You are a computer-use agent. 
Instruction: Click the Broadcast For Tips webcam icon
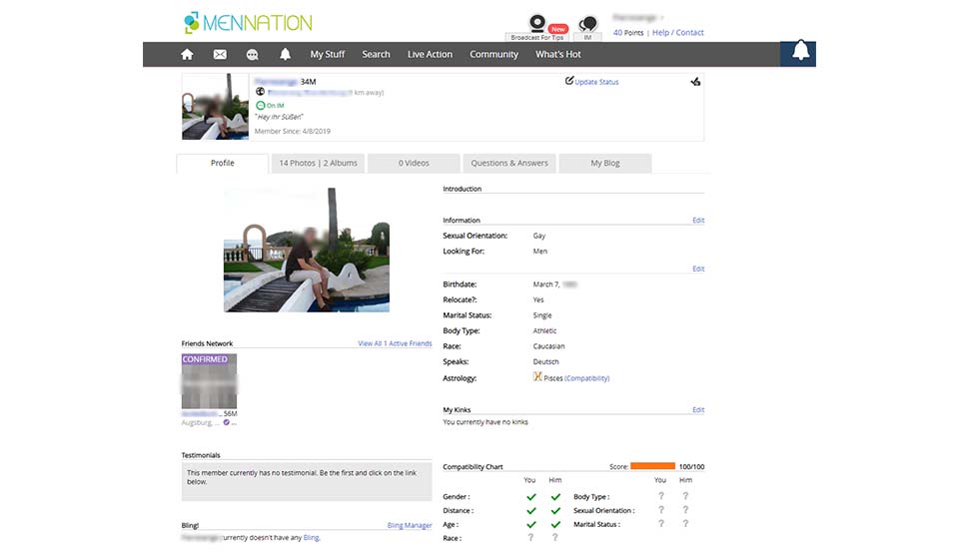coord(537,24)
